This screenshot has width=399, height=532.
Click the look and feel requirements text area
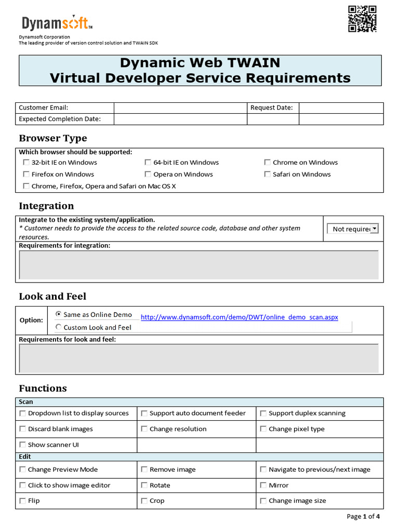coord(199,358)
